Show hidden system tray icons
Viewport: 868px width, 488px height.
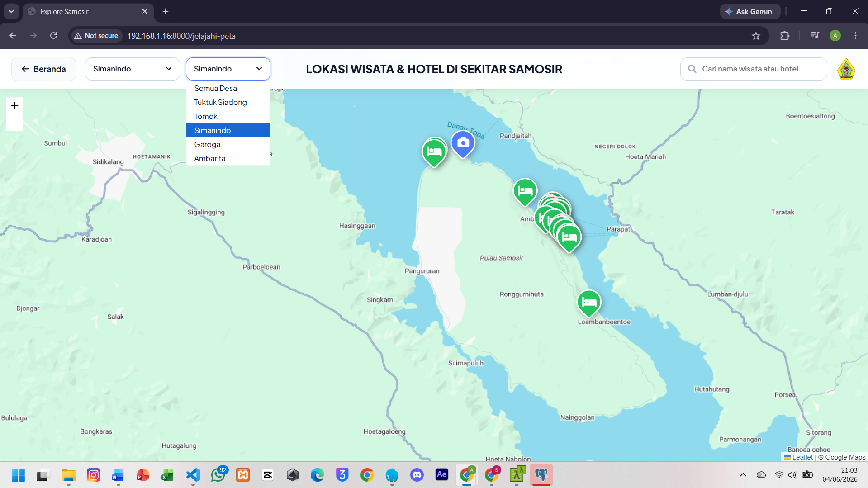tap(743, 475)
